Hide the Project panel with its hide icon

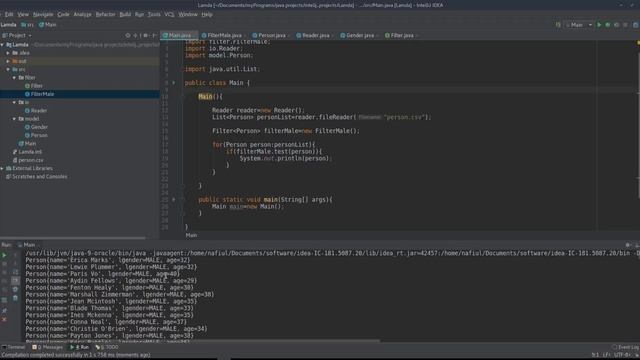(x=154, y=36)
